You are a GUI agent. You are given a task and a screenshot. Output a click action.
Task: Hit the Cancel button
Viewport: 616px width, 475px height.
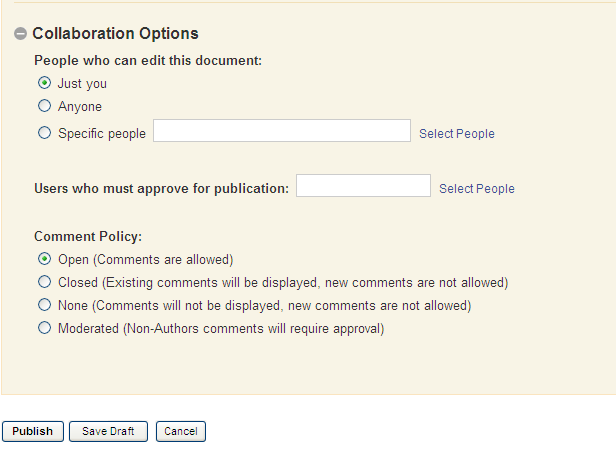pyautogui.click(x=181, y=431)
